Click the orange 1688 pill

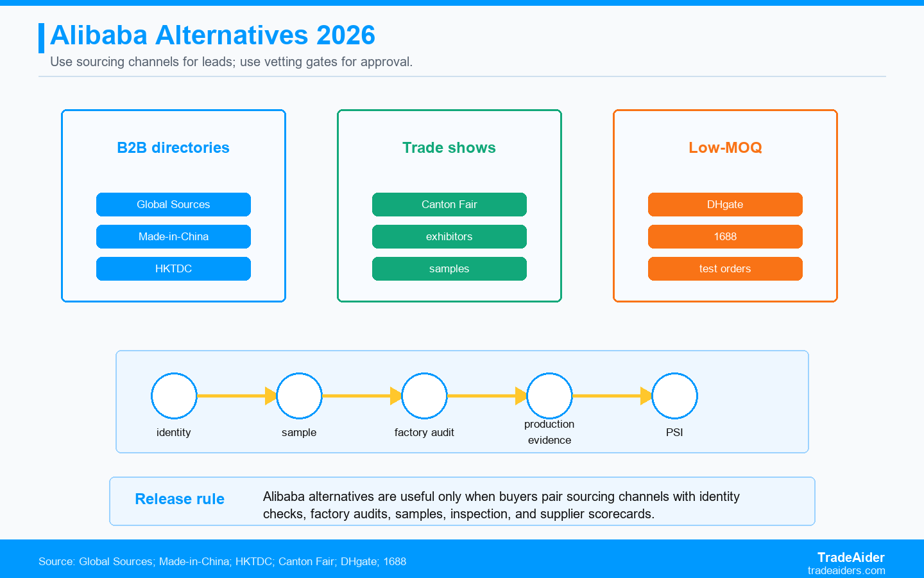tap(725, 236)
